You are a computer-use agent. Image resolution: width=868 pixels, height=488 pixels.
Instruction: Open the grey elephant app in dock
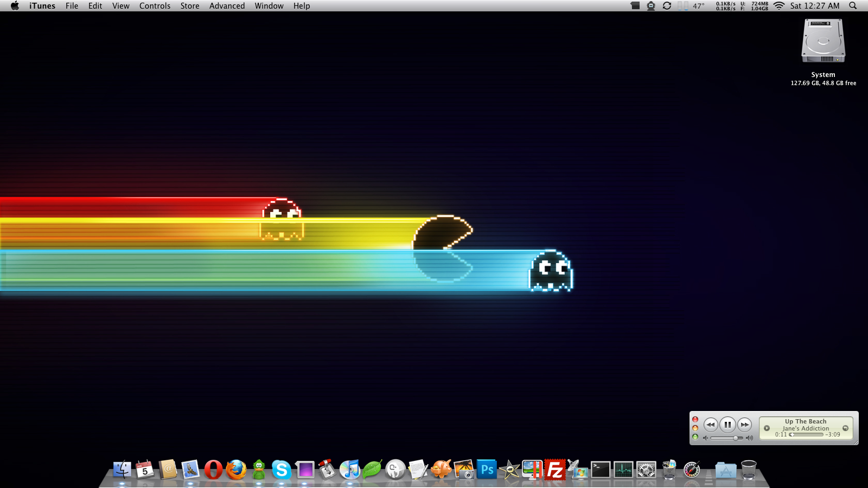[395, 470]
